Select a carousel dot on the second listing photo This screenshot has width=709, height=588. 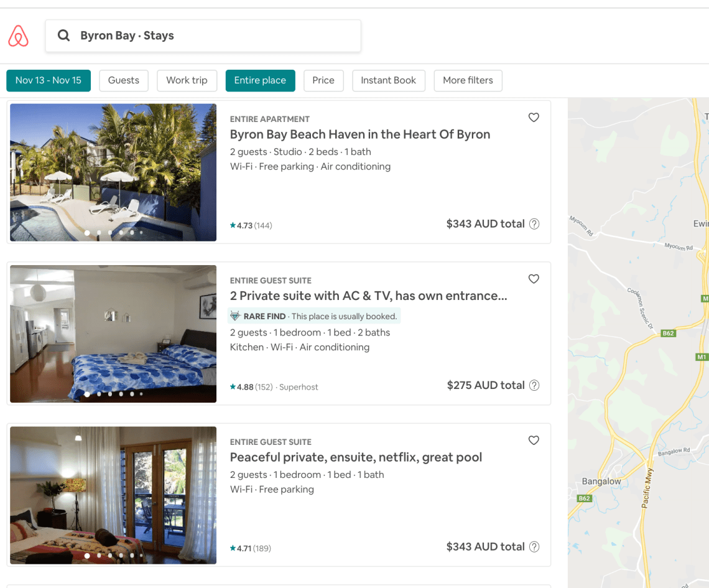coord(109,394)
